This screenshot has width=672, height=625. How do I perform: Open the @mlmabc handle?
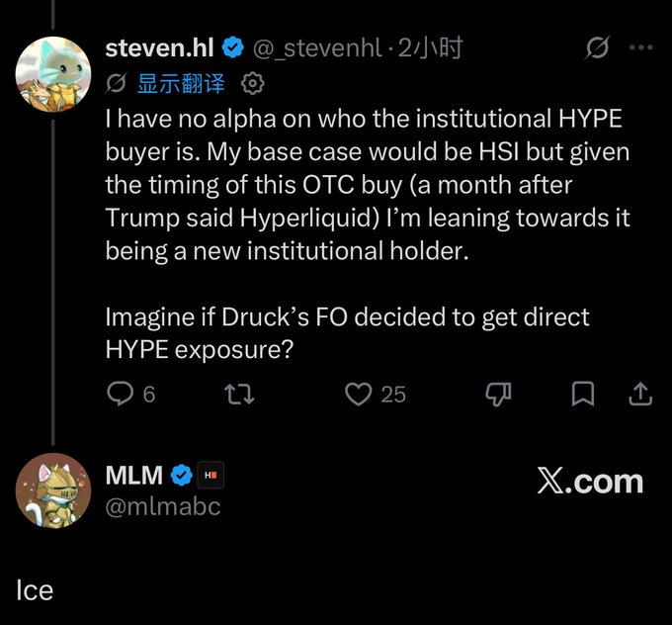[x=163, y=507]
